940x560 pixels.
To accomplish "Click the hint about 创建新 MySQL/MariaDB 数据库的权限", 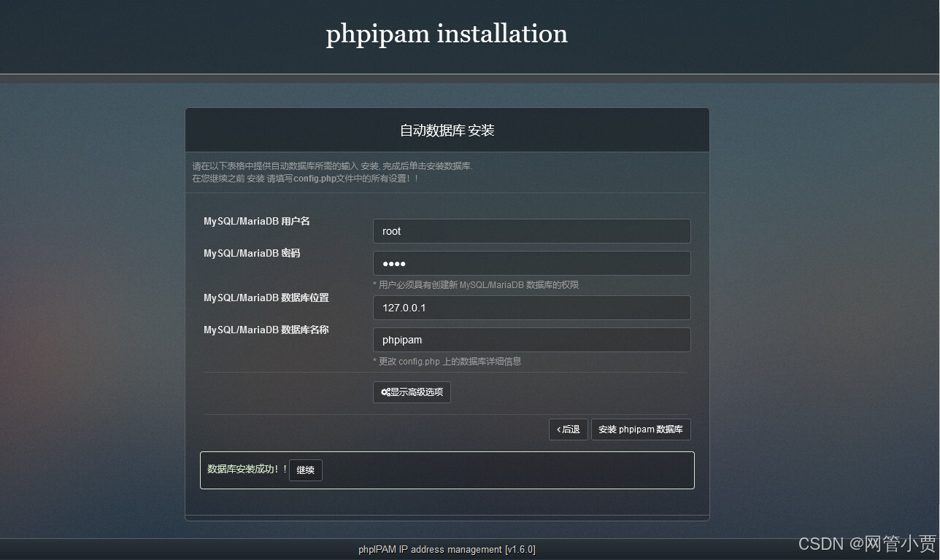I will tap(476, 285).
